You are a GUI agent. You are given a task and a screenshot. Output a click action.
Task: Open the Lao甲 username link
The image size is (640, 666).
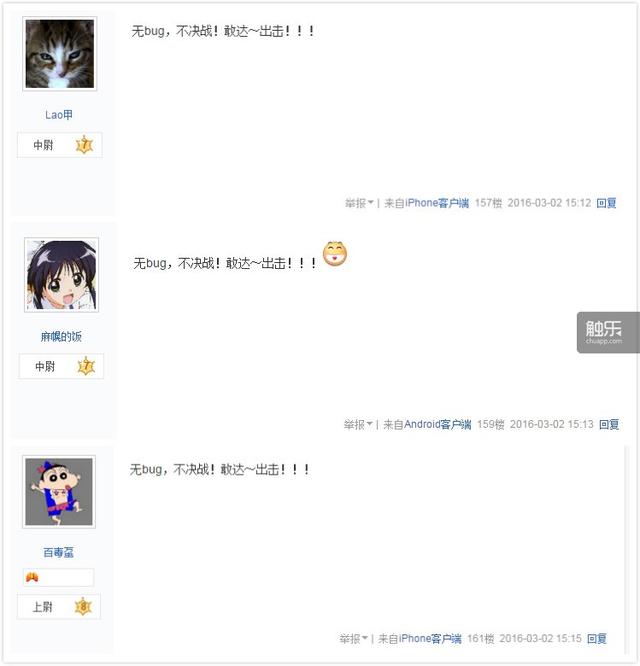coord(59,115)
